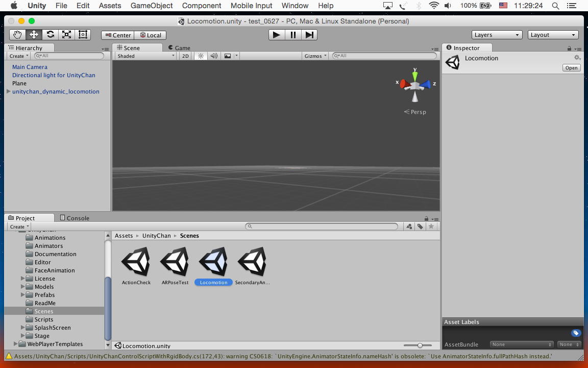
Task: Open scene effects dropdown arrow
Action: click(x=236, y=56)
